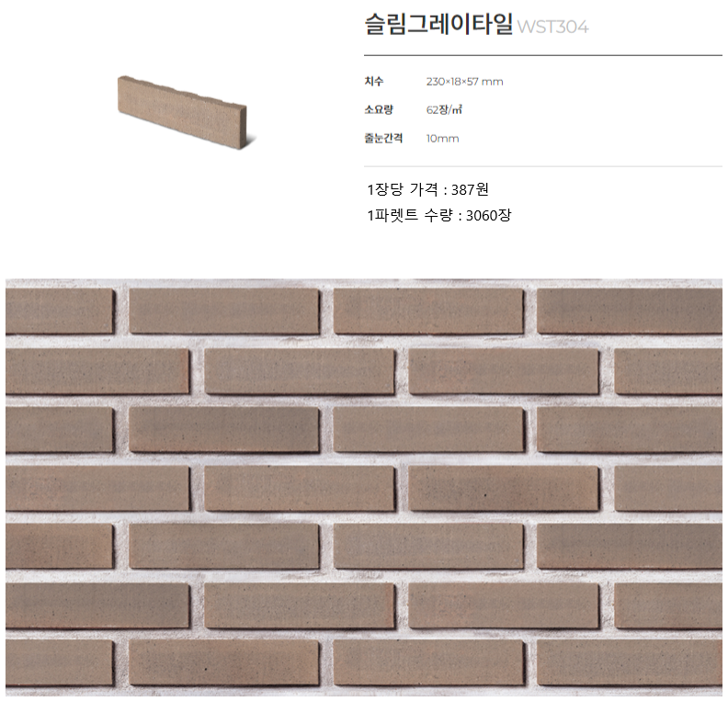Viewport: 728px width, 701px height.
Task: Click the 줄눈간격 label
Action: [x=383, y=138]
